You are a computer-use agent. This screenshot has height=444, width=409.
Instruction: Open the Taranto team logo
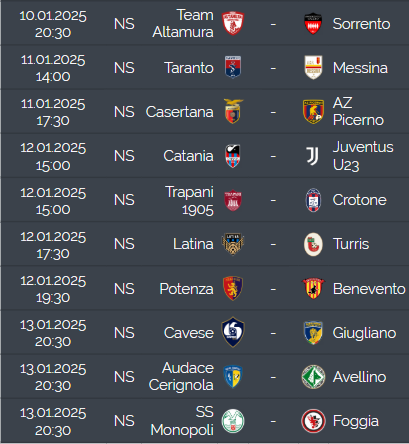click(x=233, y=67)
